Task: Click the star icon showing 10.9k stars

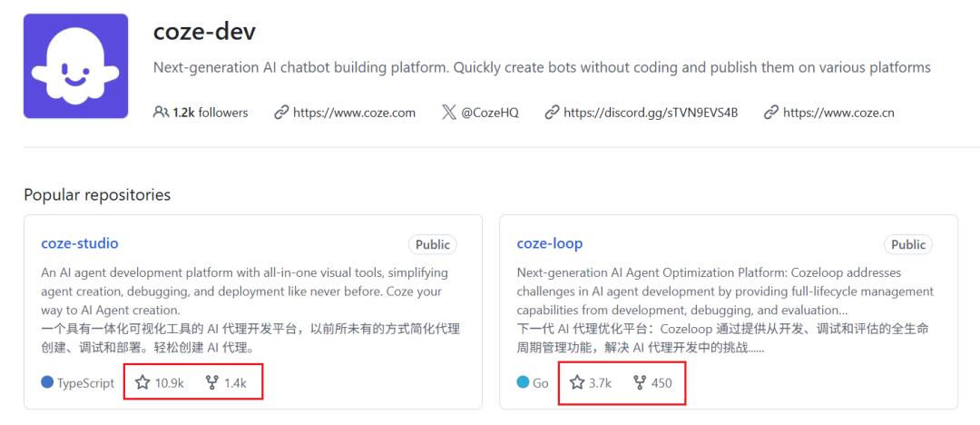Action: pos(142,382)
